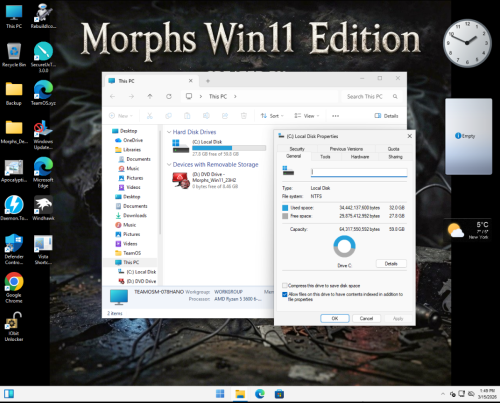Enable Compress this drive to save disk space

[285, 286]
